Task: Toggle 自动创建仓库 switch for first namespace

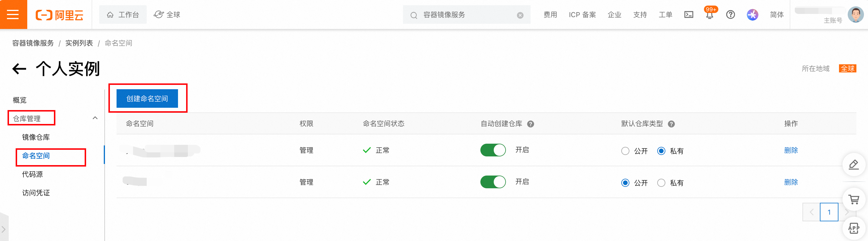Action: (493, 150)
